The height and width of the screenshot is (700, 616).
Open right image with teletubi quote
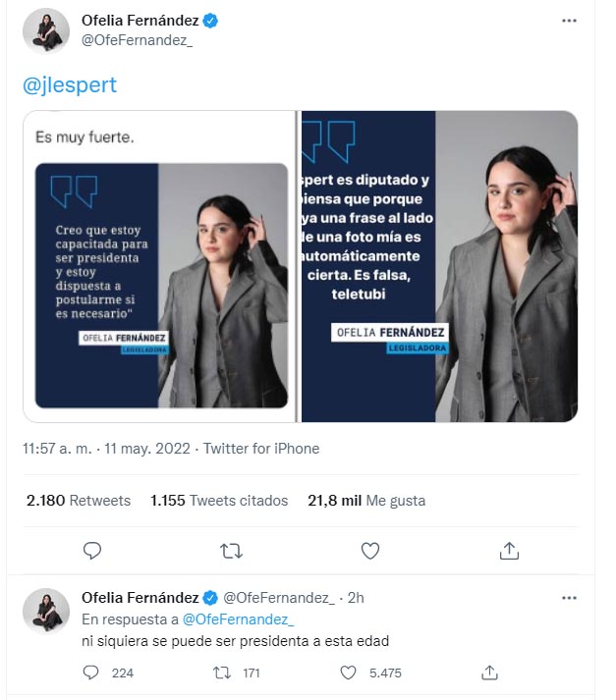click(x=438, y=266)
